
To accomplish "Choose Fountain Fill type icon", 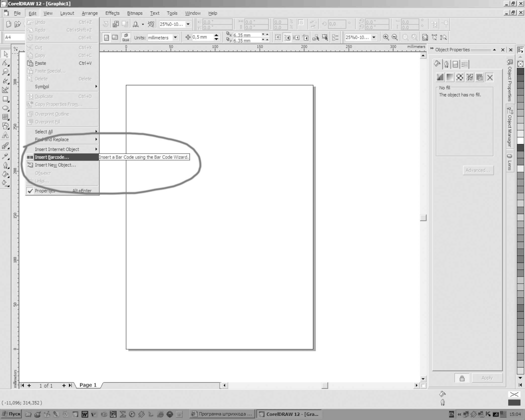I will pos(450,77).
